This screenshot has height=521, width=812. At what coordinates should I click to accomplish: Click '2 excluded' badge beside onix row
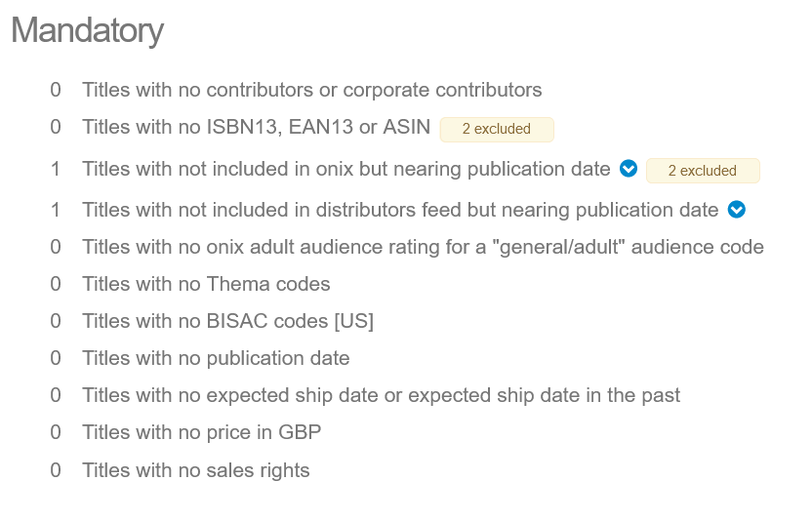(703, 171)
